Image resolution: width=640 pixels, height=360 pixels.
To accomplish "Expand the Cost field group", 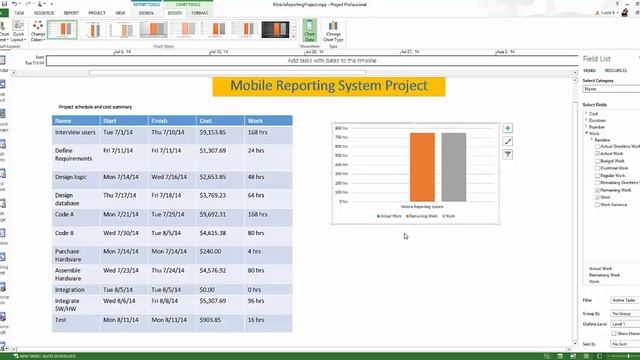I will pyautogui.click(x=587, y=113).
